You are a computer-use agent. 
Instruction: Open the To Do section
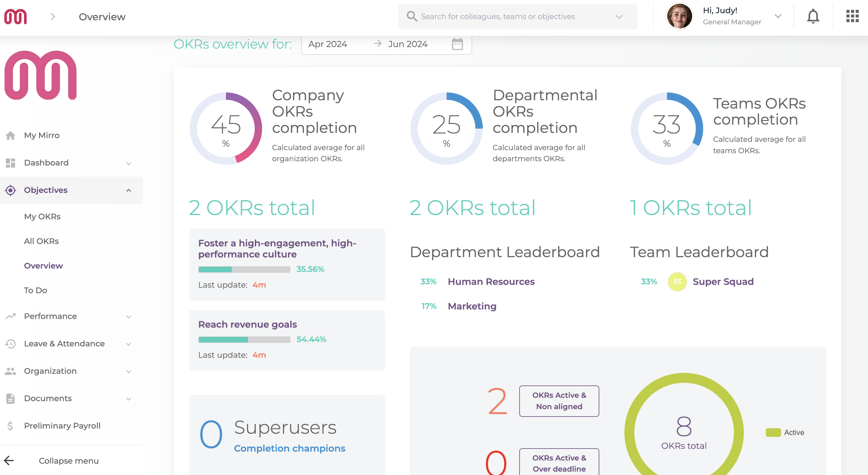tap(35, 290)
